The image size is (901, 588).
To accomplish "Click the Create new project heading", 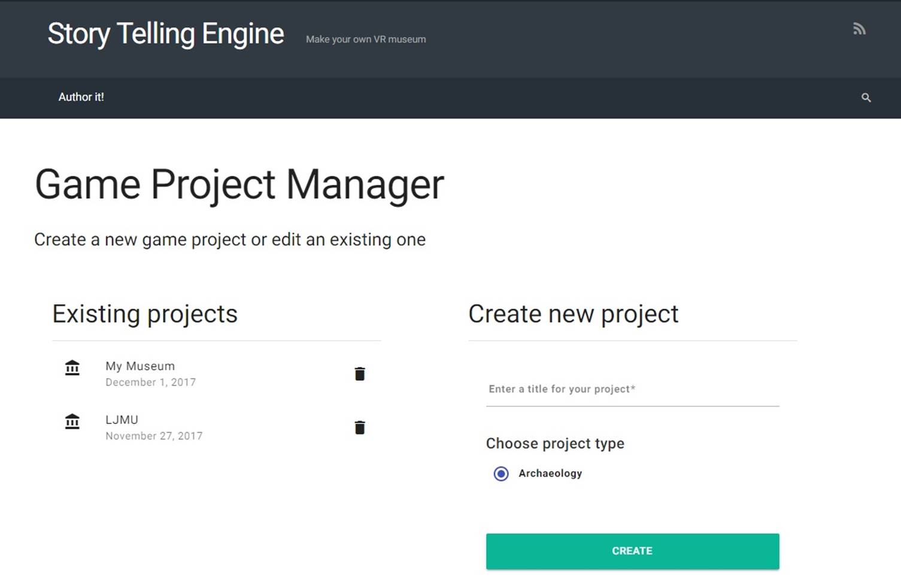I will pyautogui.click(x=574, y=314).
